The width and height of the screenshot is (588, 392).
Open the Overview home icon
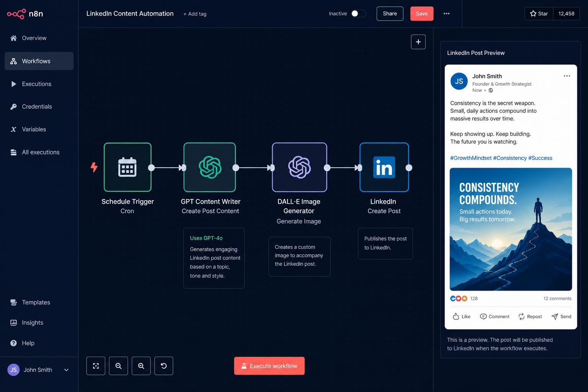coord(13,38)
